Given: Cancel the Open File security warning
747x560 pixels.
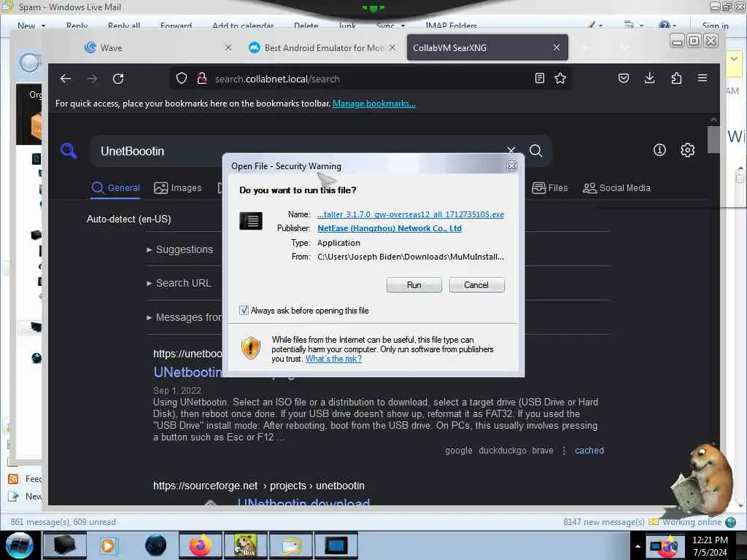Looking at the screenshot, I should tap(476, 285).
